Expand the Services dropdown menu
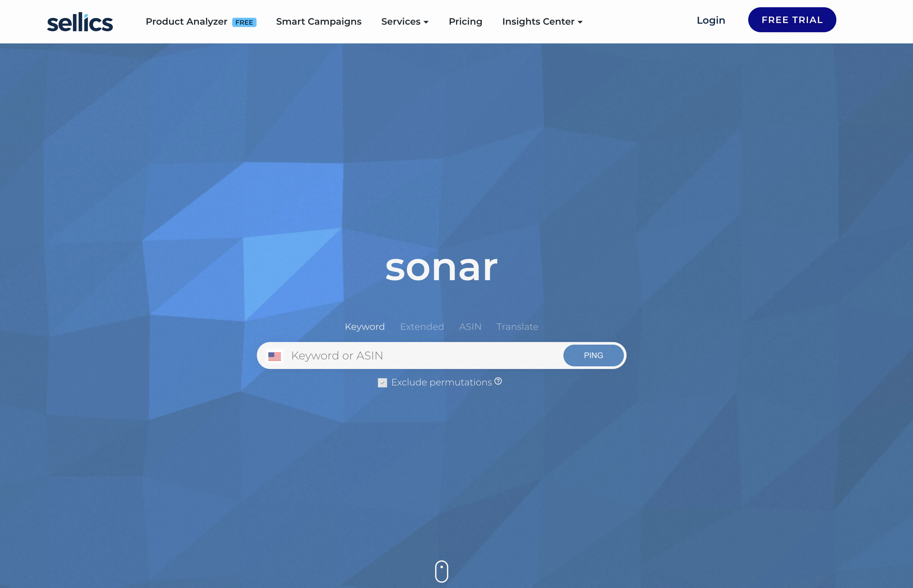Image resolution: width=913 pixels, height=588 pixels. (x=405, y=22)
